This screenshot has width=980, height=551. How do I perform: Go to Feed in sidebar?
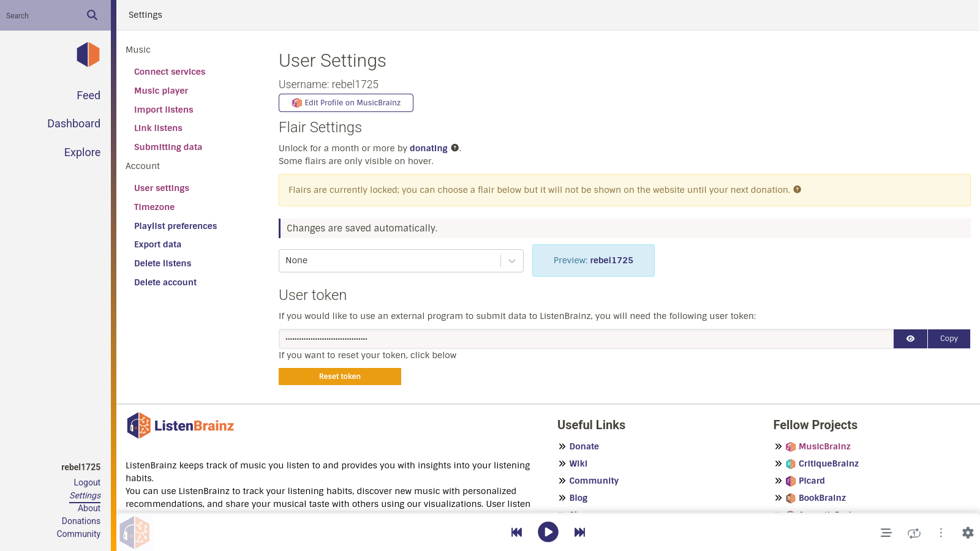click(x=88, y=96)
